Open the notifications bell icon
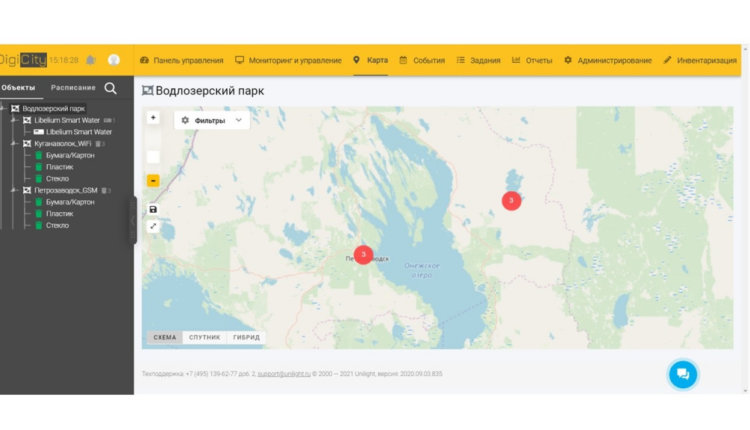 pyautogui.click(x=91, y=60)
